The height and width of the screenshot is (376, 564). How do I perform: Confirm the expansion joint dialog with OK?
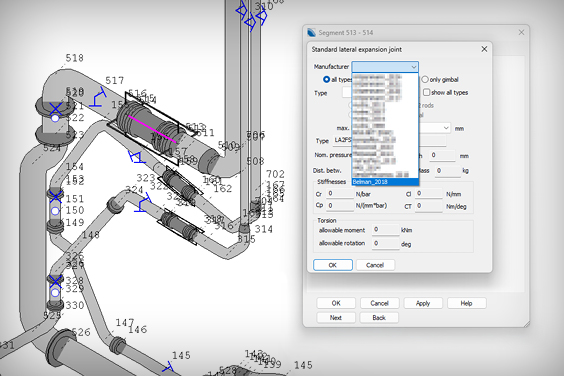coord(333,265)
